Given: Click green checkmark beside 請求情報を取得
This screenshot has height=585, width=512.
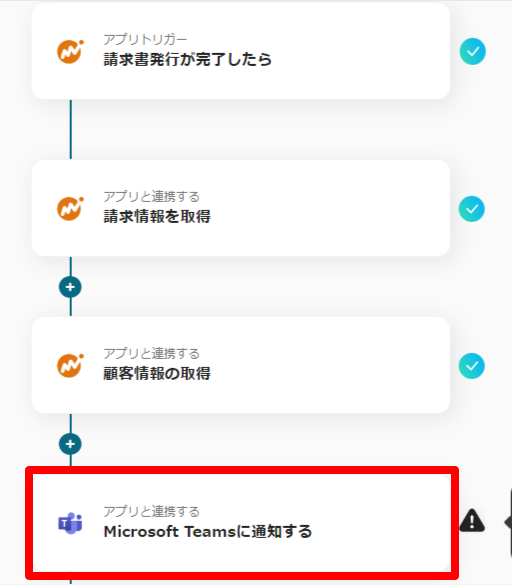Looking at the screenshot, I should (x=472, y=209).
